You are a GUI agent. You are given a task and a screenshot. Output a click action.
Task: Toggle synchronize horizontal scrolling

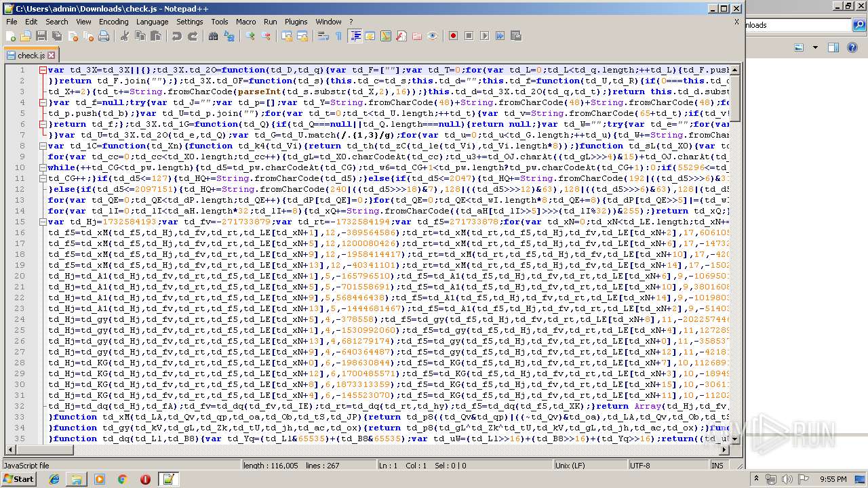tap(302, 36)
